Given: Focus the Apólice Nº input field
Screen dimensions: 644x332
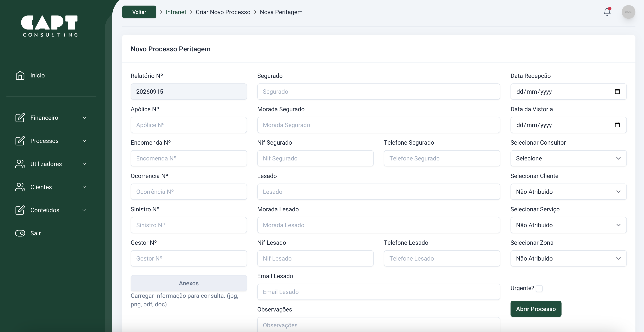Looking at the screenshot, I should point(189,125).
